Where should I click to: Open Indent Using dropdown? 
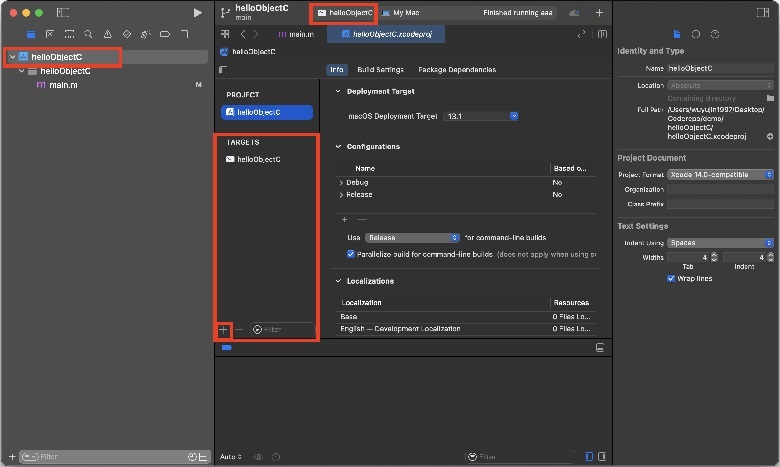click(720, 243)
